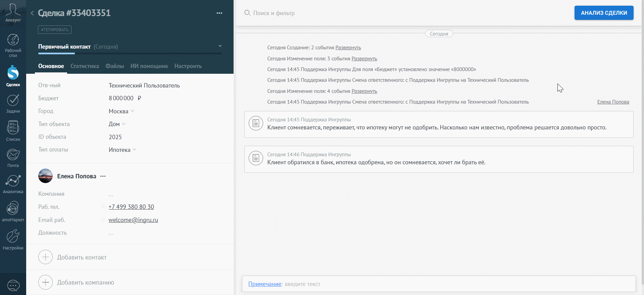Open the Сделки section icon
The width and height of the screenshot is (644, 295).
coord(13,72)
